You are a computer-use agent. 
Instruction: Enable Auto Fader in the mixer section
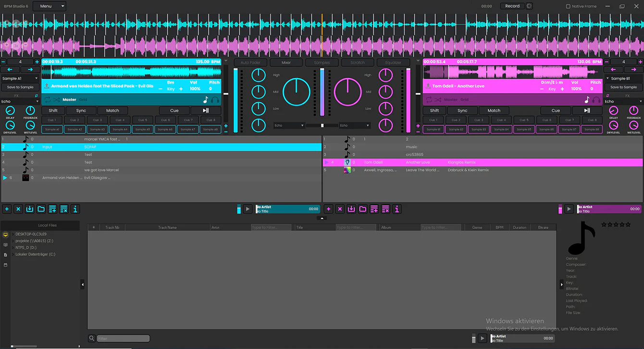click(250, 62)
